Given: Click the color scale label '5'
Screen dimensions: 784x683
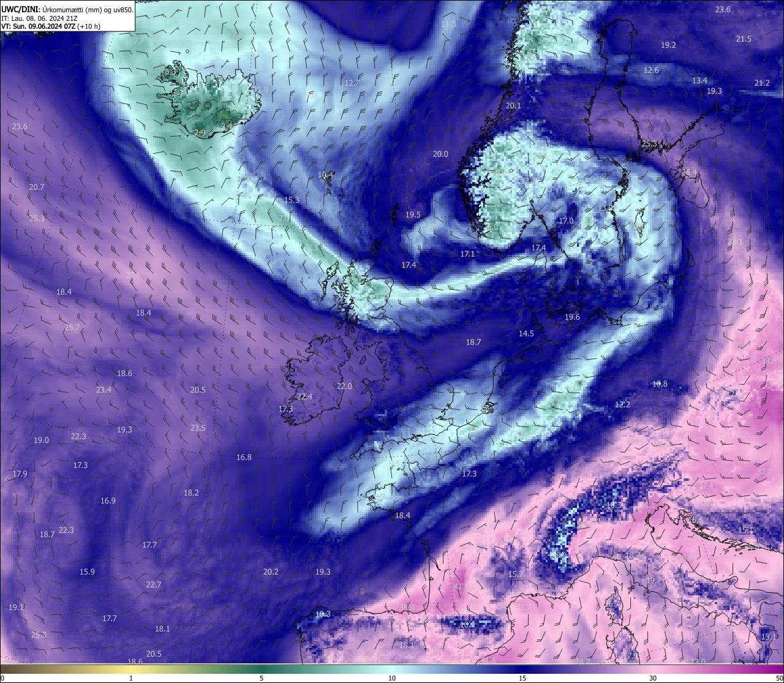Looking at the screenshot, I should (x=262, y=678).
